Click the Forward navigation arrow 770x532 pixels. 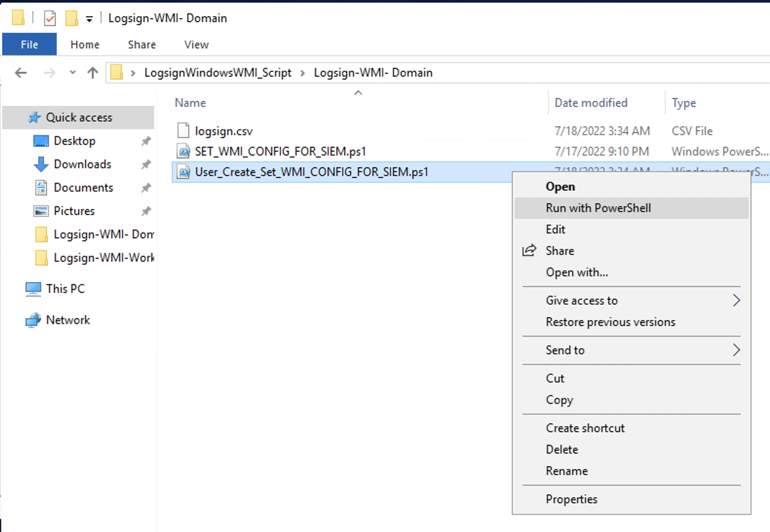pos(50,73)
